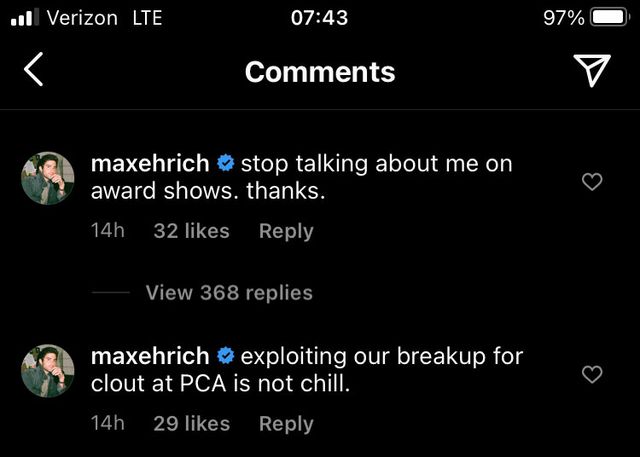This screenshot has height=457, width=640.
Task: Open maxehrich username link in first comment
Action: click(150, 163)
